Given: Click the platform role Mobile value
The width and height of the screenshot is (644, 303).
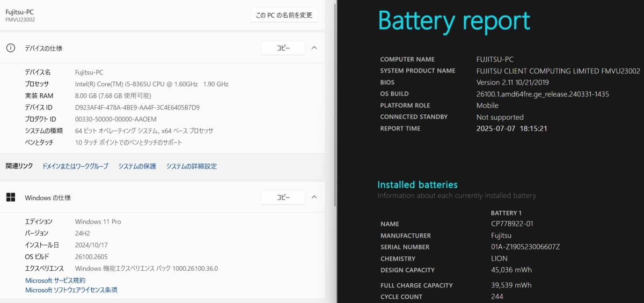Looking at the screenshot, I should tap(487, 106).
